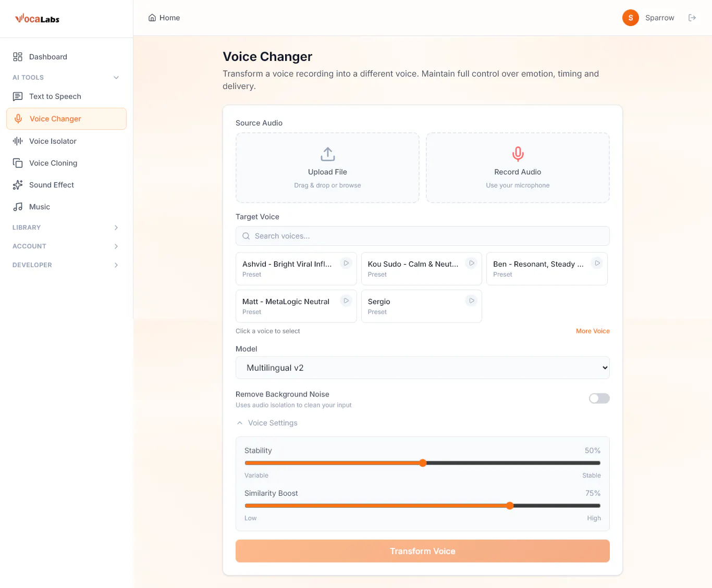Play the Ben Resonant voice sample
Screen dimensions: 712x588
(x=597, y=263)
